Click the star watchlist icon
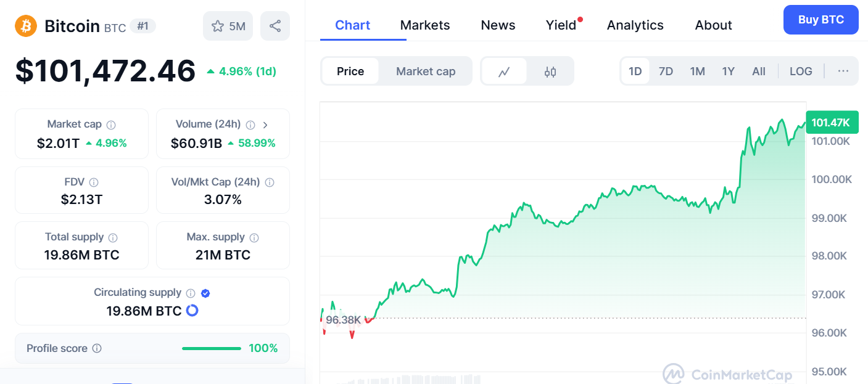The image size is (868, 384). click(218, 26)
